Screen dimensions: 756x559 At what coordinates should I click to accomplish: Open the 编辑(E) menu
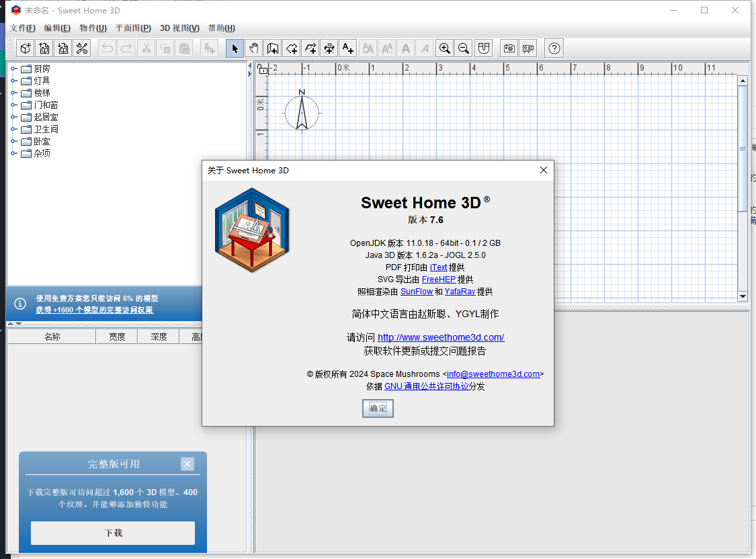coord(57,28)
